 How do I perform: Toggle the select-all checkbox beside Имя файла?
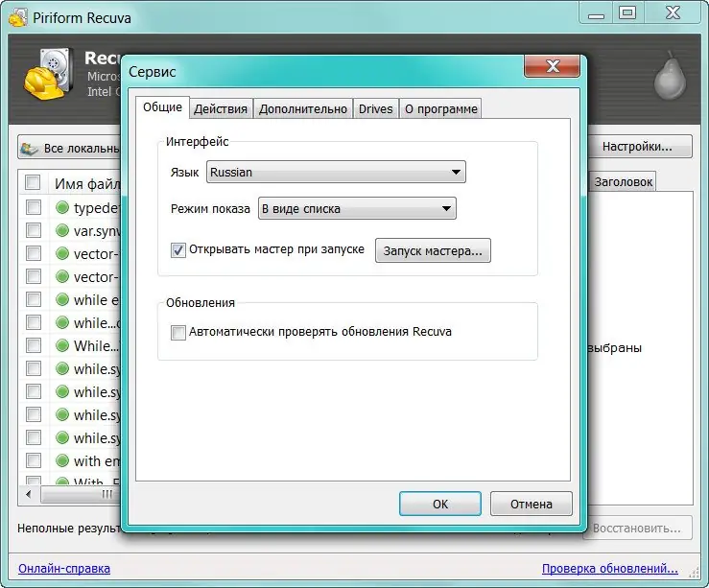(x=33, y=182)
